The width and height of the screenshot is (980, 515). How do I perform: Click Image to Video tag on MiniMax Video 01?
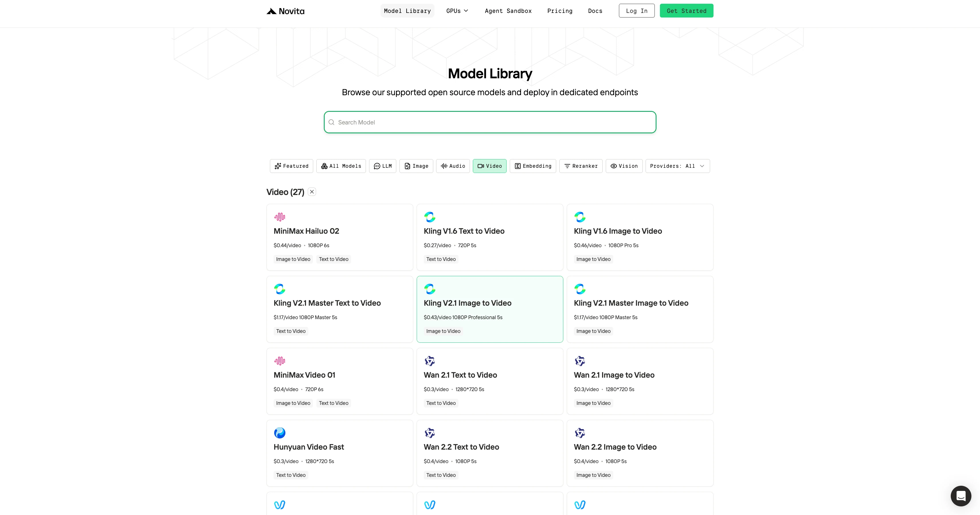[293, 403]
